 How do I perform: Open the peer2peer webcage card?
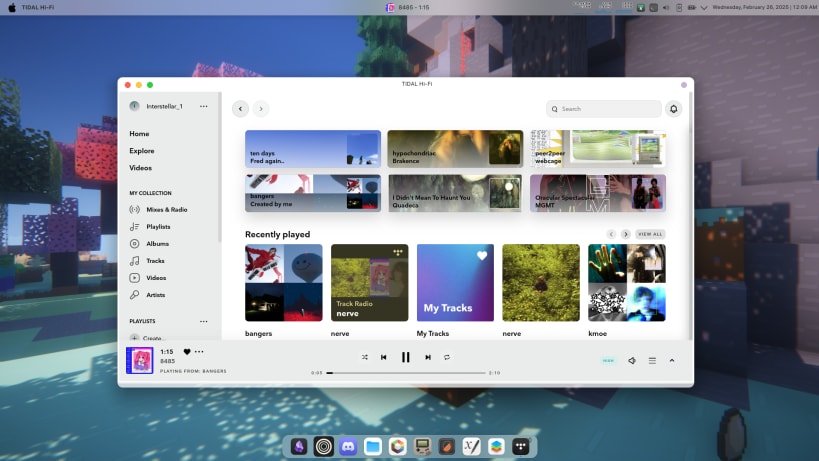(x=598, y=149)
